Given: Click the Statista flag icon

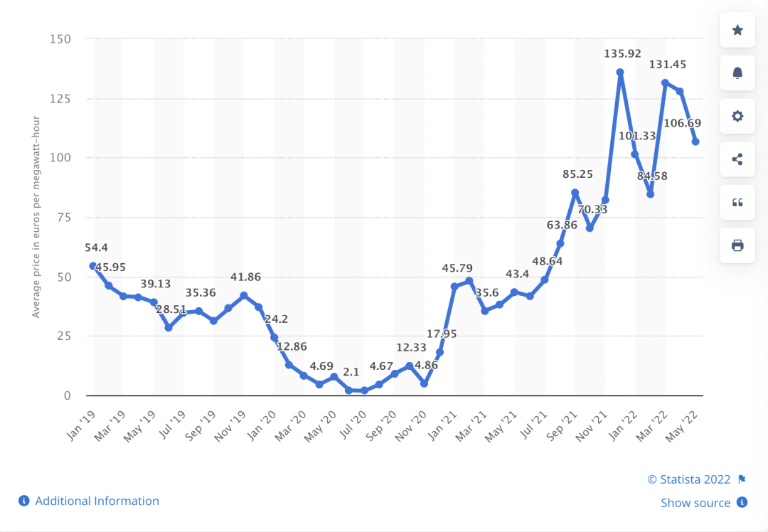Looking at the screenshot, I should point(742,479).
